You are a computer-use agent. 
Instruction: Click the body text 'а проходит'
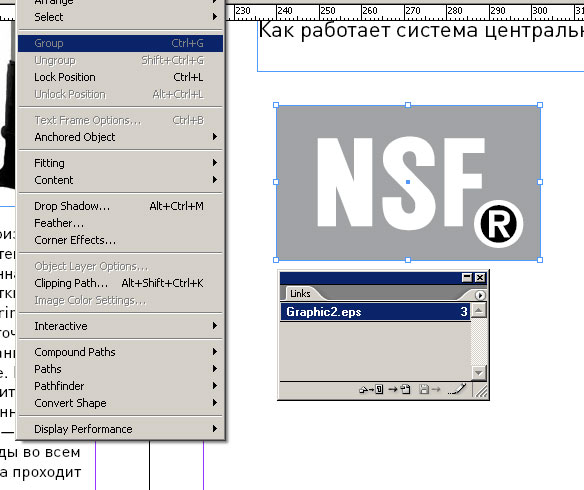tap(40, 472)
